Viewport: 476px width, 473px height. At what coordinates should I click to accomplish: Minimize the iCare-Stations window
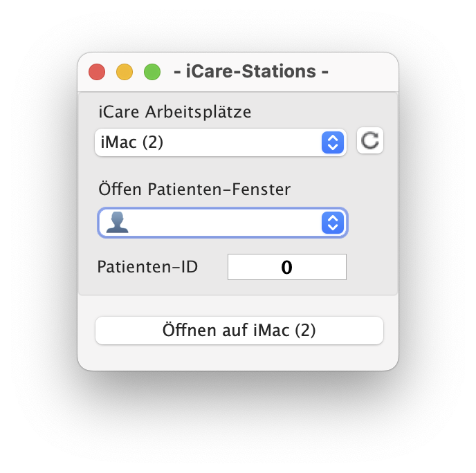(125, 72)
